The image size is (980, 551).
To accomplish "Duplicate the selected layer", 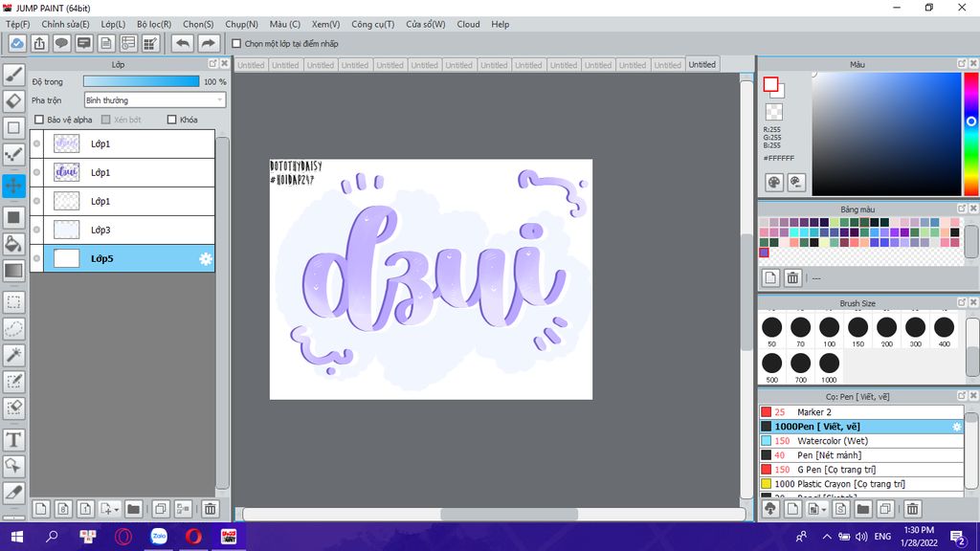I will click(x=161, y=509).
